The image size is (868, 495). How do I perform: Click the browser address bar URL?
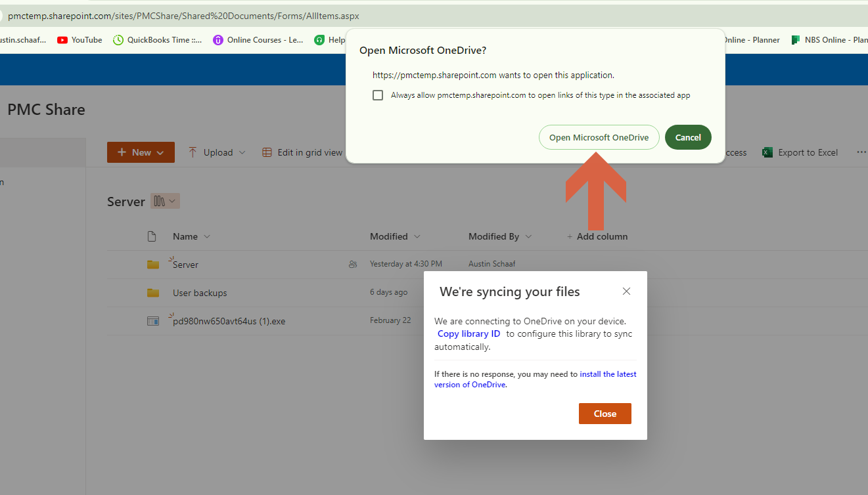click(x=183, y=16)
